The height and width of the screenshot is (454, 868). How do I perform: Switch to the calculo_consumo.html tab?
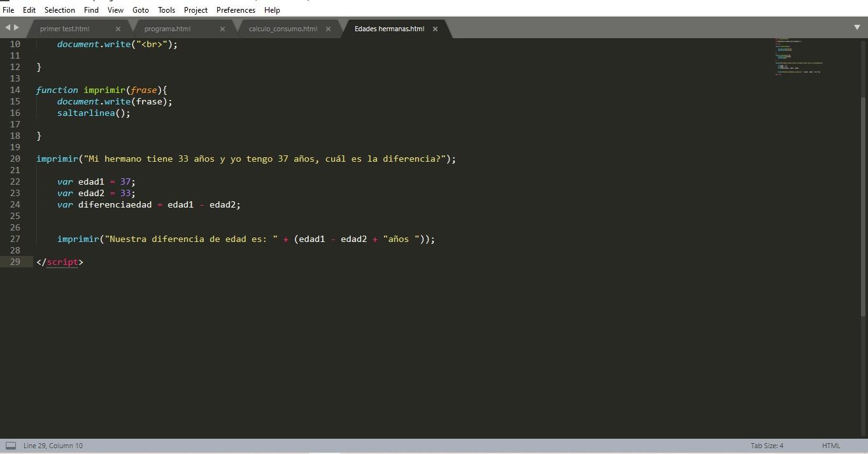283,29
